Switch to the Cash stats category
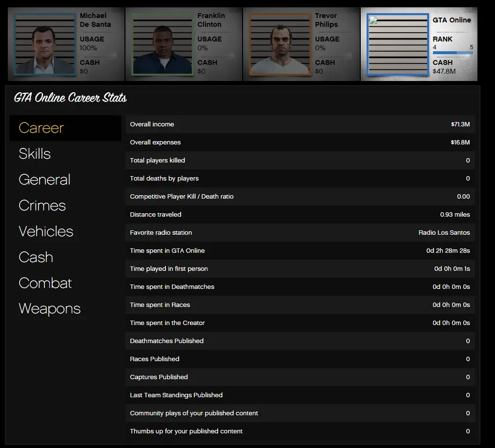This screenshot has width=495, height=448. coord(36,257)
